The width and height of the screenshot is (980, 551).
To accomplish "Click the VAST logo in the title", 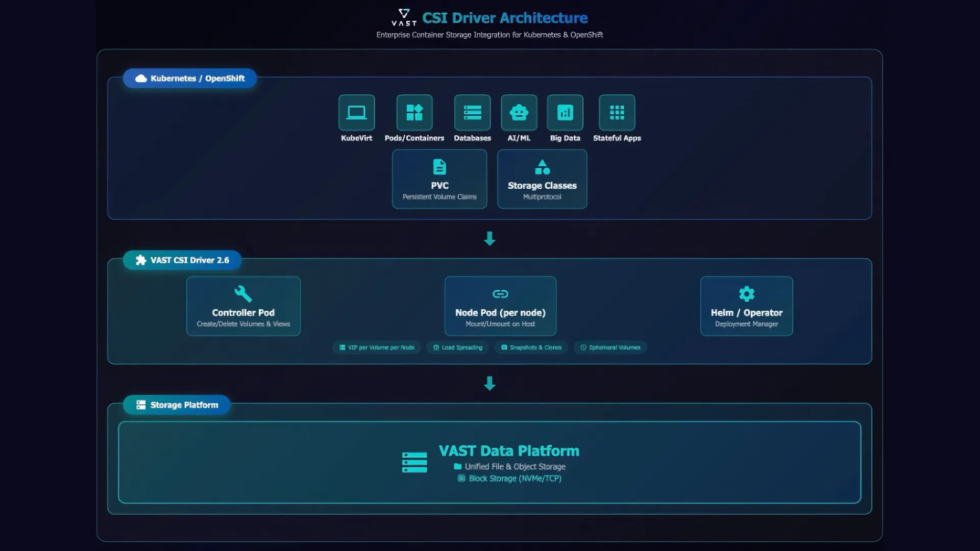I will [404, 17].
